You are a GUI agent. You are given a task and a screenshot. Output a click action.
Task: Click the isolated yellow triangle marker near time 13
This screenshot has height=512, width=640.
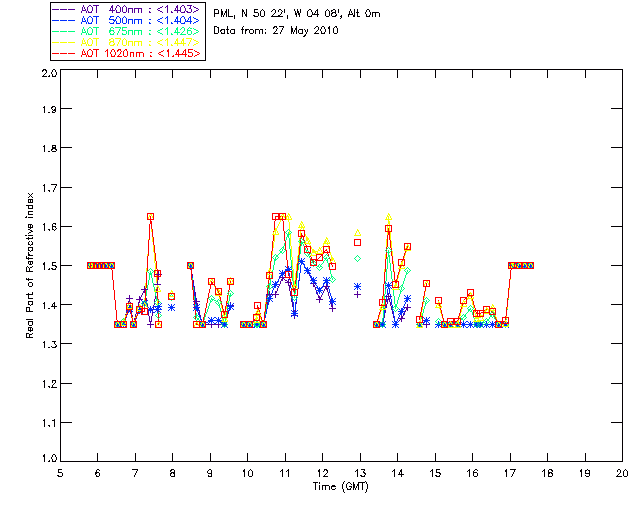tap(358, 233)
